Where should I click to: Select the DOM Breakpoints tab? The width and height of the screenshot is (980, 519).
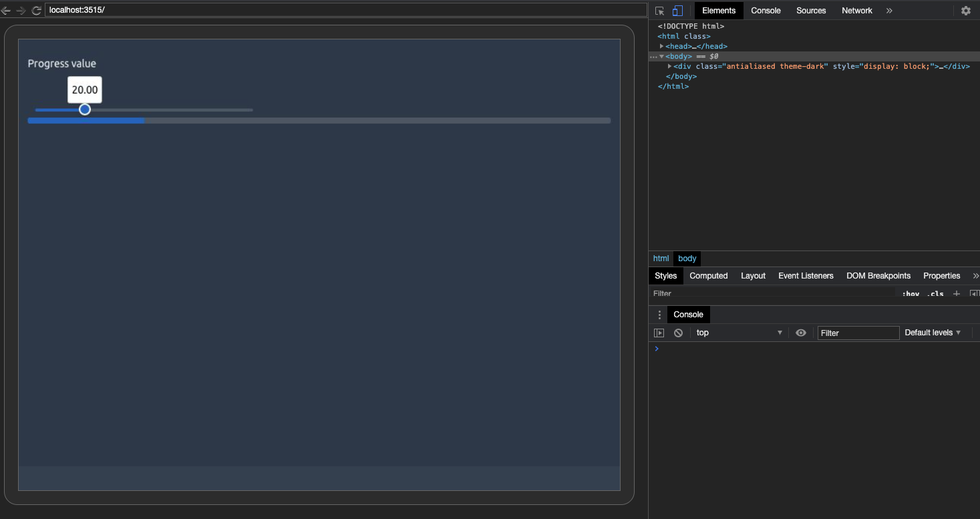878,276
